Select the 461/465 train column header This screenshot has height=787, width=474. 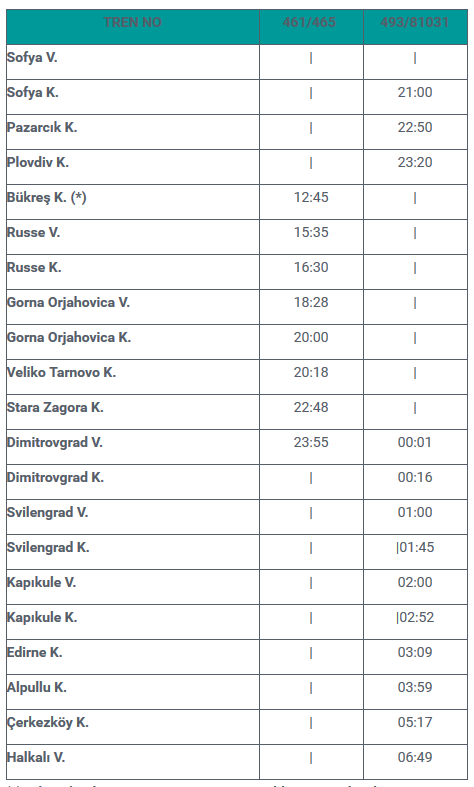[309, 22]
